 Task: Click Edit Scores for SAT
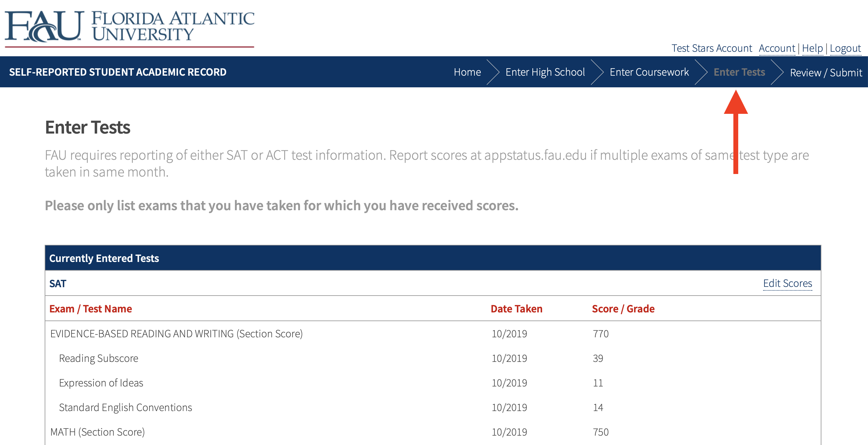pyautogui.click(x=787, y=283)
